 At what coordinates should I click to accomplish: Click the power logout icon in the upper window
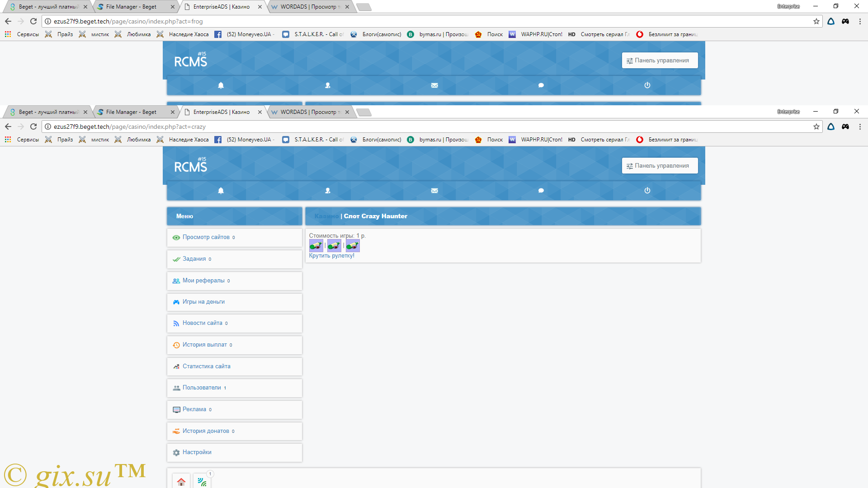point(647,85)
